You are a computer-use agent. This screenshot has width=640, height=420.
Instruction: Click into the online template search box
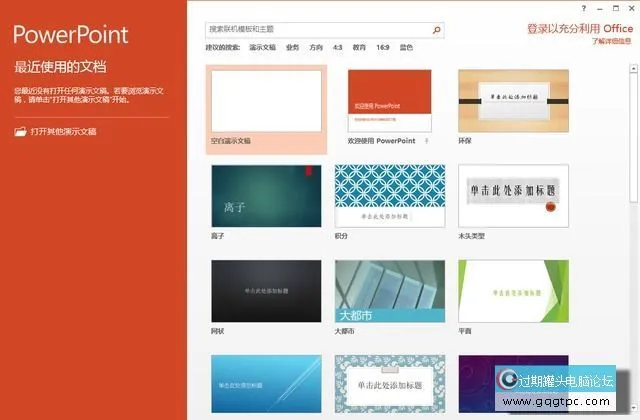pos(317,30)
